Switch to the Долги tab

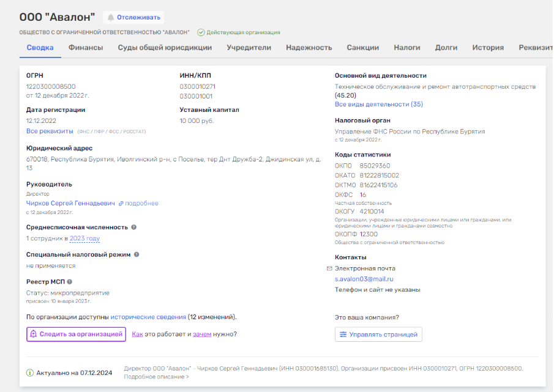446,48
